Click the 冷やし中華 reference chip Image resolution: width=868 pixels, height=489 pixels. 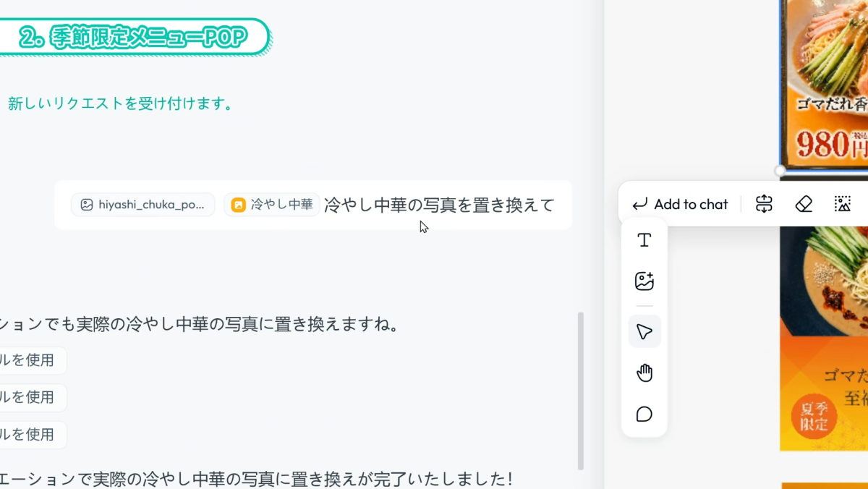coord(272,205)
